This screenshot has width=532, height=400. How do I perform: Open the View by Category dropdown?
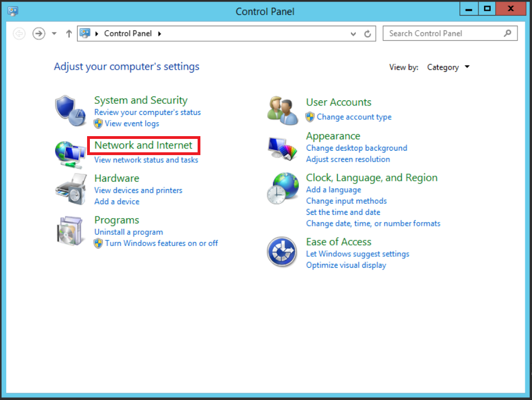pyautogui.click(x=448, y=68)
